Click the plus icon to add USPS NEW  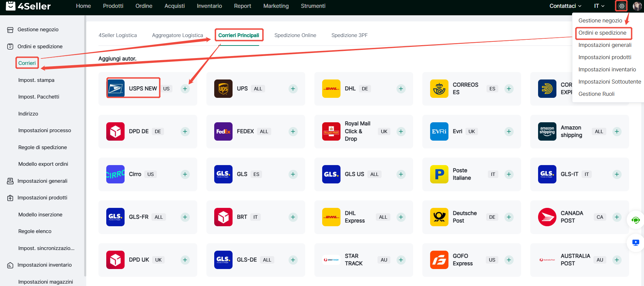pos(185,89)
